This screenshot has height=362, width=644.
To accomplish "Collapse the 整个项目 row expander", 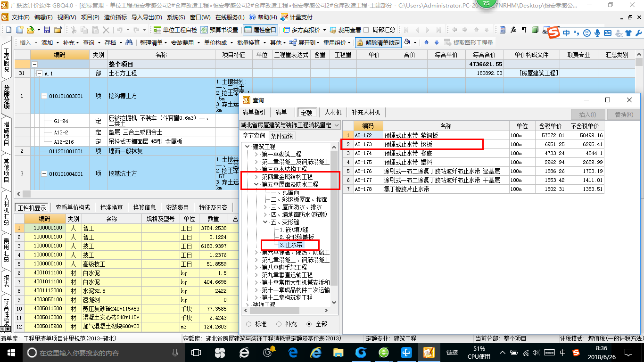I will pos(34,64).
